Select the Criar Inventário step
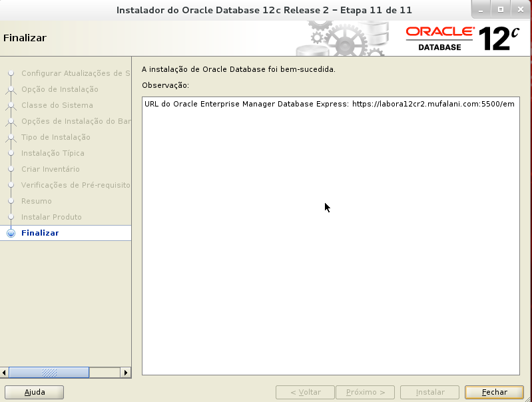 [50, 169]
